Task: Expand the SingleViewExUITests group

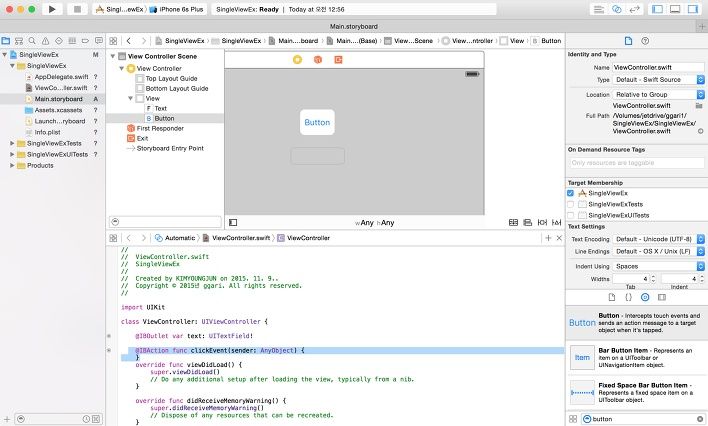Action: [12, 154]
